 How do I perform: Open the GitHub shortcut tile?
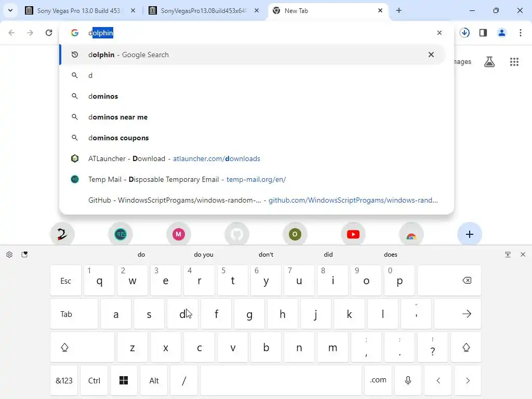click(x=237, y=234)
